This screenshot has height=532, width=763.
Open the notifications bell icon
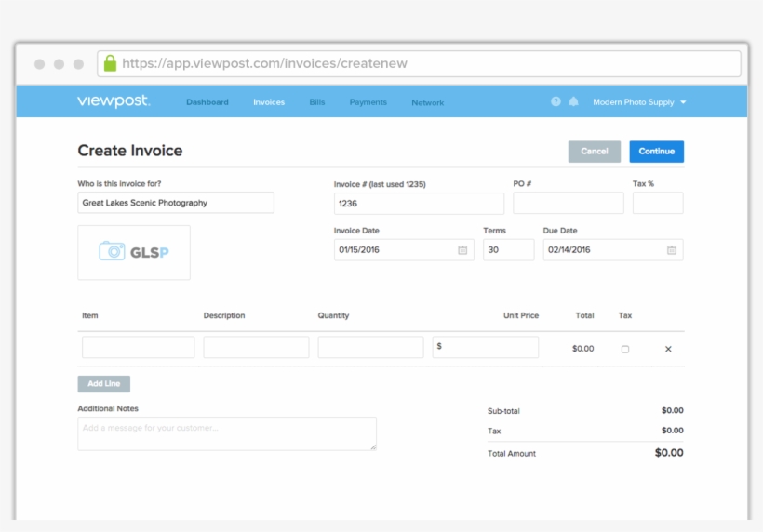coord(574,101)
